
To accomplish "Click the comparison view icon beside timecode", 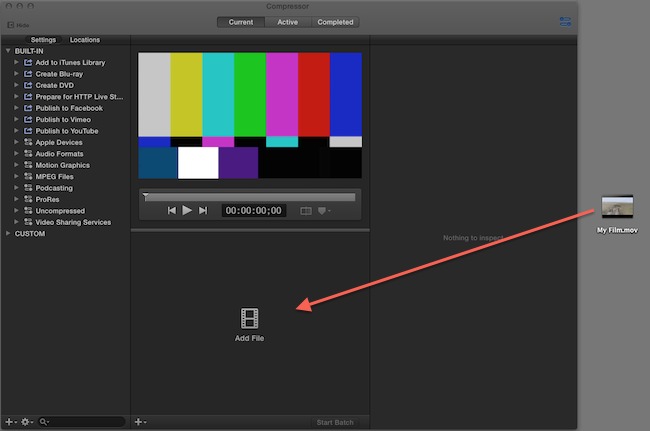I will [306, 211].
